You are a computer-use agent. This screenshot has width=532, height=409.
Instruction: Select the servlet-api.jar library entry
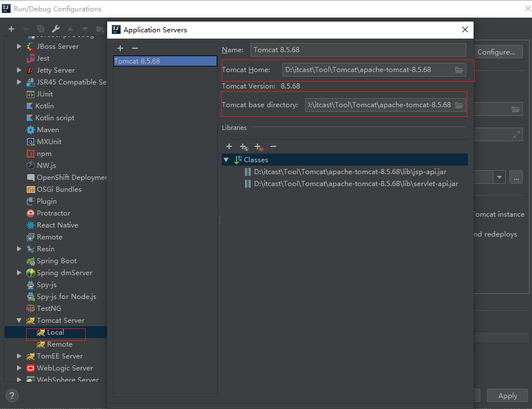[356, 184]
